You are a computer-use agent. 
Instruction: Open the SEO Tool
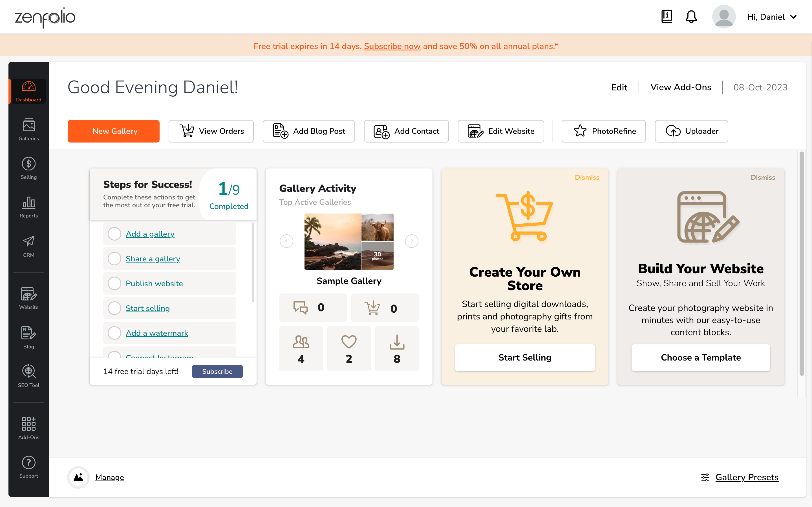tap(28, 376)
